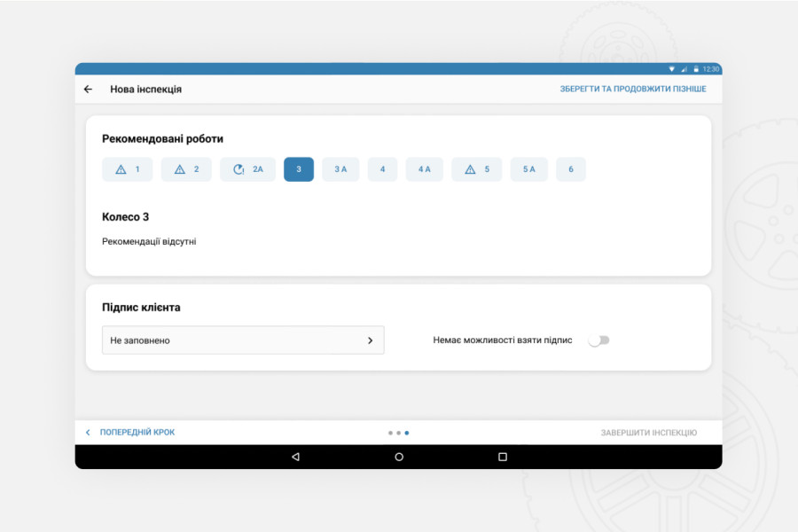Switch to wheel 5 A tab
Viewport: 798px width, 532px height.
[528, 169]
